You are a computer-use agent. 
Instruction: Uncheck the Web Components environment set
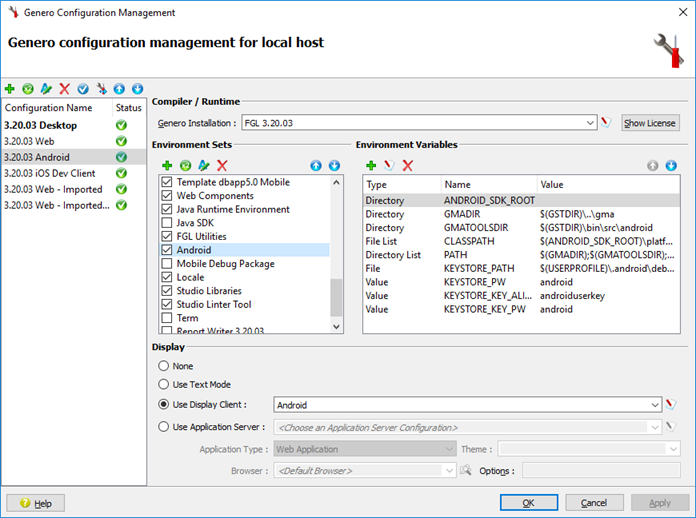pos(167,196)
